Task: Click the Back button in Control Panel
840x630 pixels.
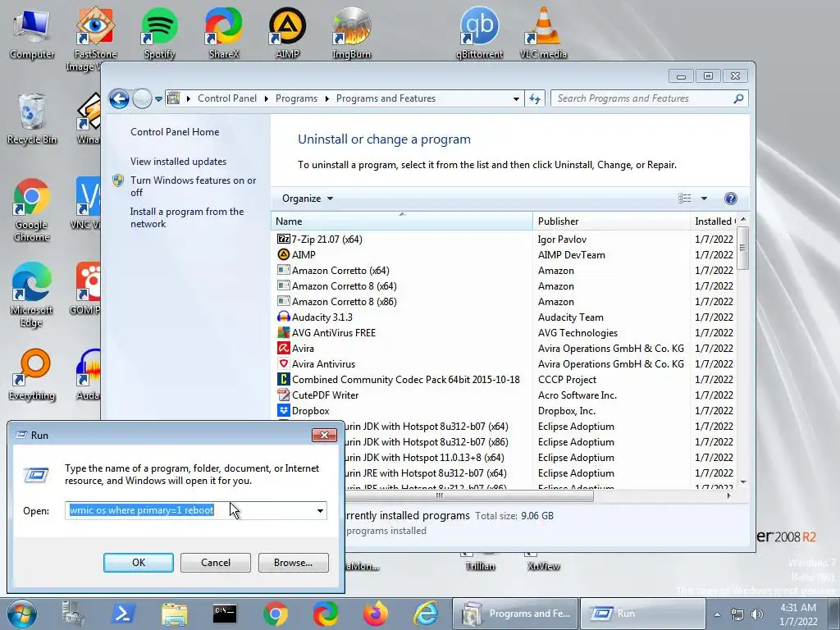Action: pos(119,98)
